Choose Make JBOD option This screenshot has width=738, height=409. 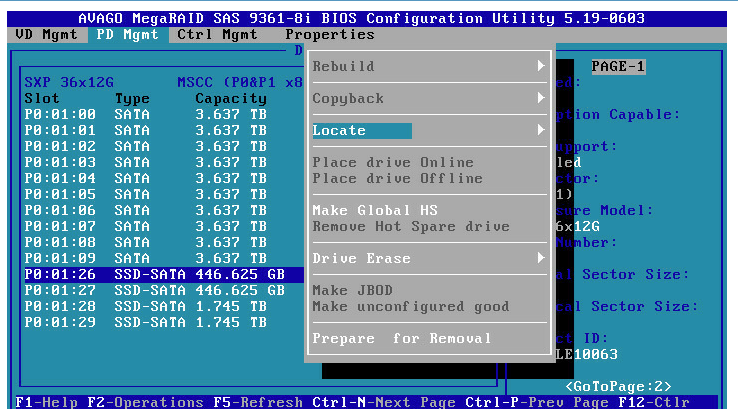pyautogui.click(x=353, y=290)
